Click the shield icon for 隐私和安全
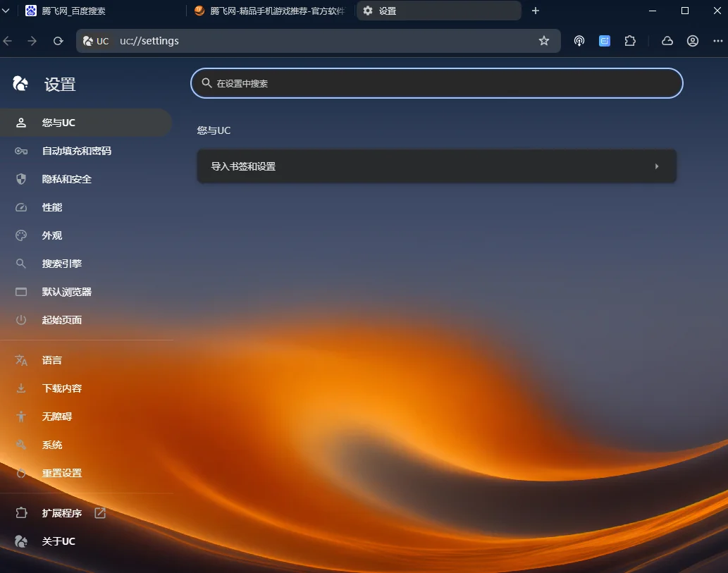The image size is (728, 573). [x=21, y=179]
